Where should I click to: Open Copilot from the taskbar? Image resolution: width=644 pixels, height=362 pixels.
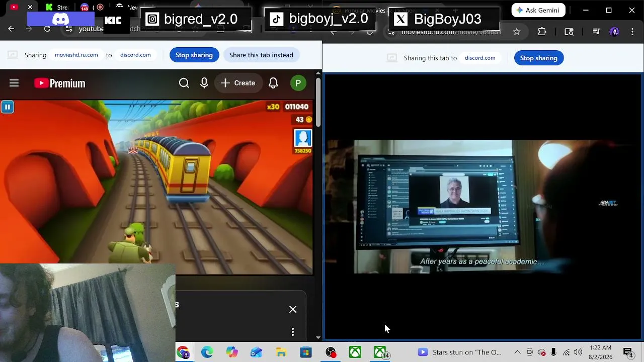pyautogui.click(x=232, y=352)
